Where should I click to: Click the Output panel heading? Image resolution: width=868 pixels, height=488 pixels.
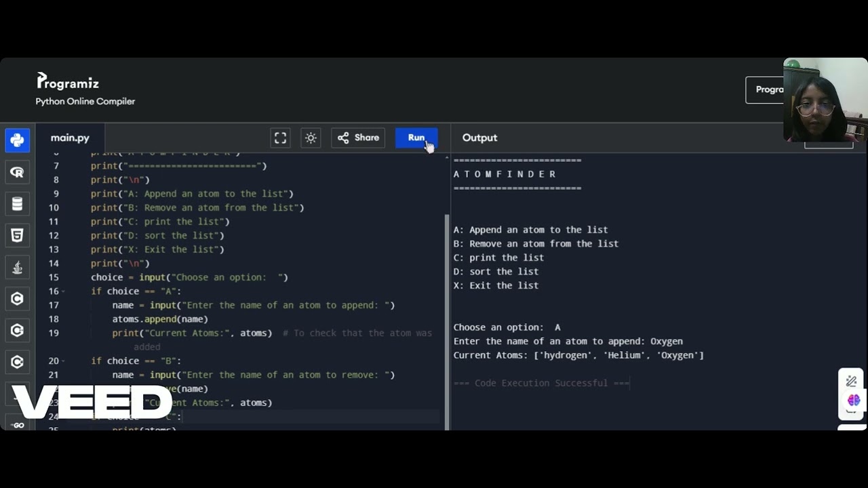(x=479, y=138)
